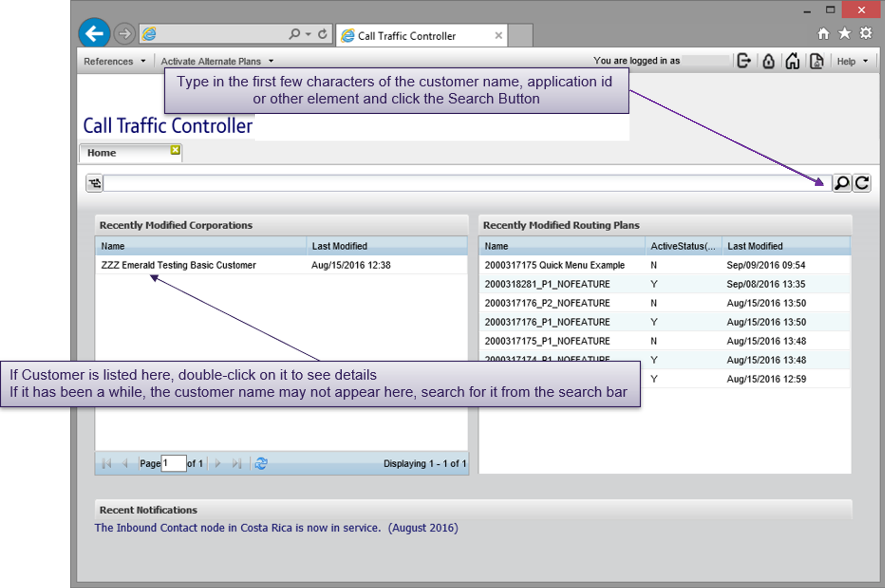885x588 pixels.
Task: Expand the Activate Alternate Plans menu
Action: [217, 61]
